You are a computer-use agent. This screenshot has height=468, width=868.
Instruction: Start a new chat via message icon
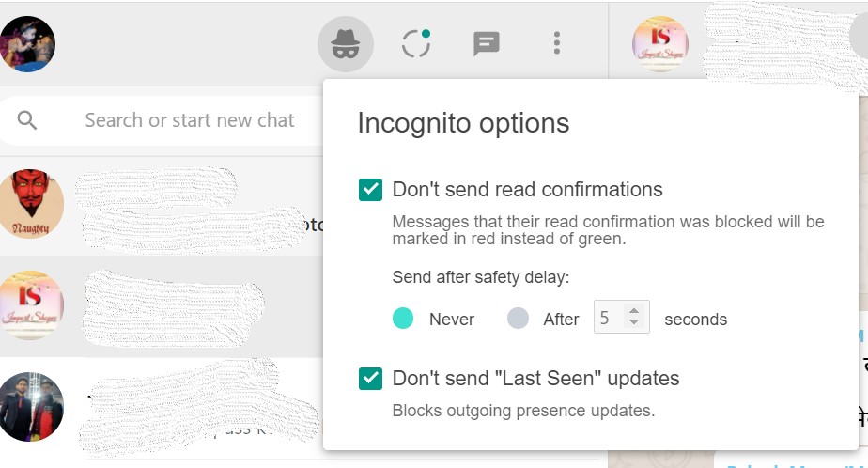[x=487, y=43]
